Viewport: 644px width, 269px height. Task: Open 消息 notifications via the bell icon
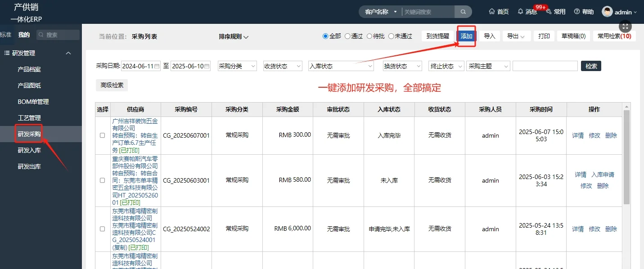pos(519,12)
